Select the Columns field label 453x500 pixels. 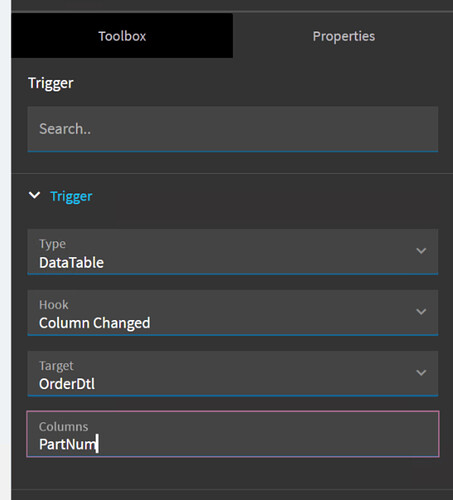pos(63,427)
